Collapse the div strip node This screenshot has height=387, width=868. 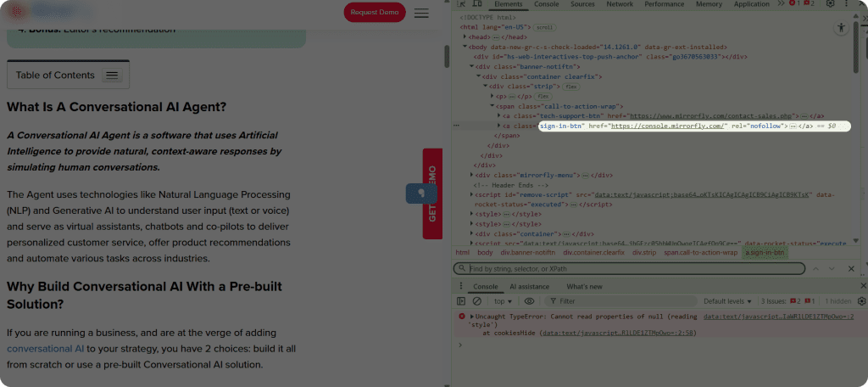click(486, 87)
